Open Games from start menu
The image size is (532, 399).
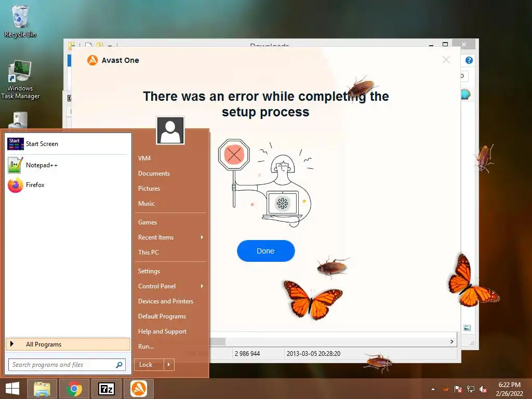[147, 222]
